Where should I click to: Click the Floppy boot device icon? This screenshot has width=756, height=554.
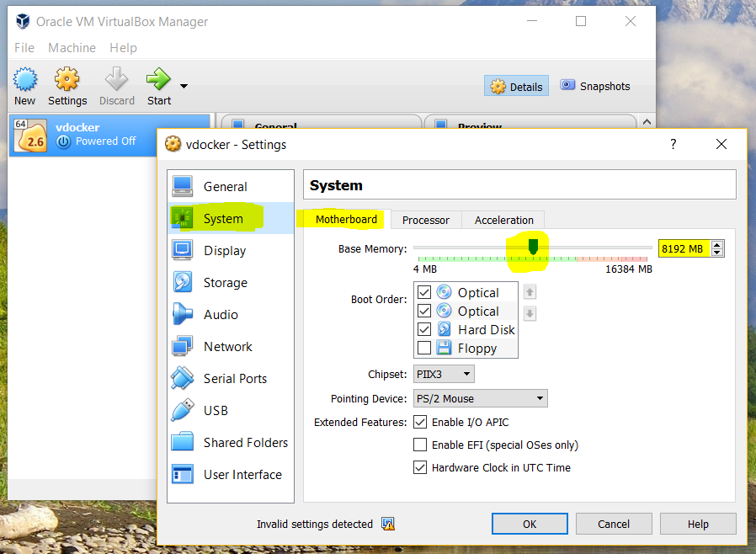(444, 348)
